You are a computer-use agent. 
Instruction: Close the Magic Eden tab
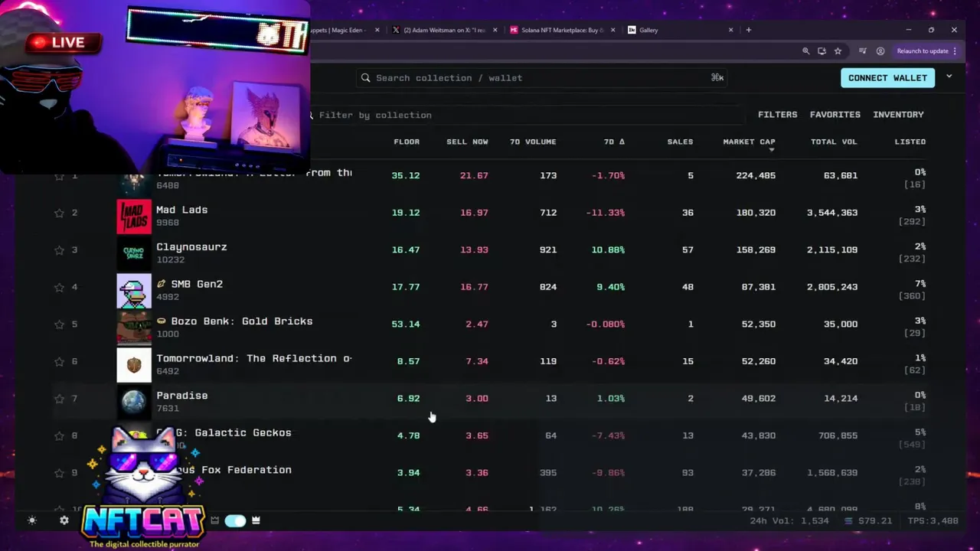click(377, 31)
